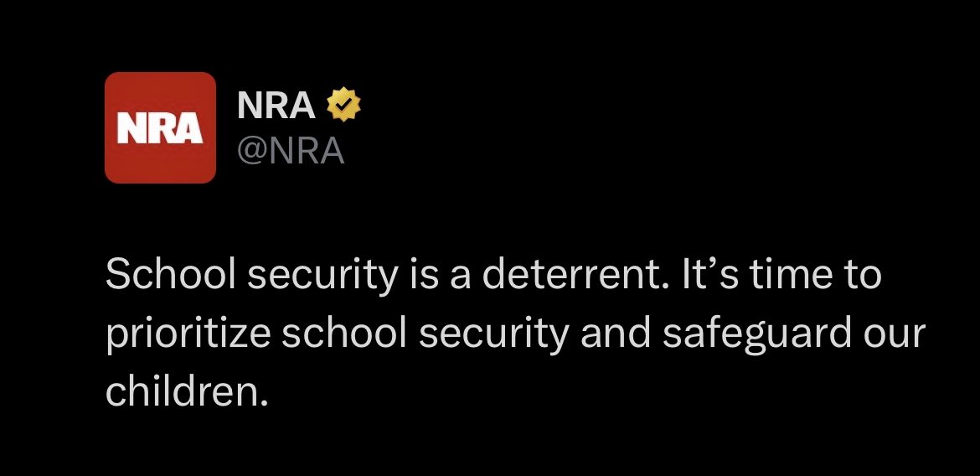Click "is a" in the first sentence
Screen dimensions: 980x476
(440, 274)
